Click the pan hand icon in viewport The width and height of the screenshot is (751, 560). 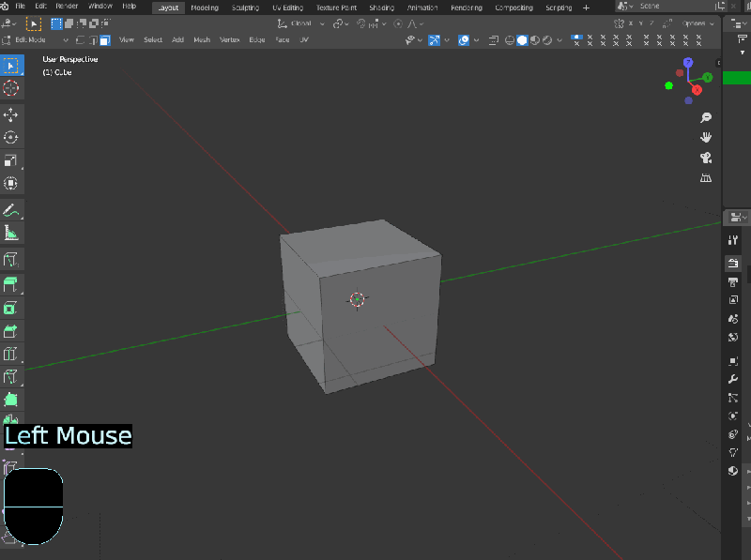(706, 138)
